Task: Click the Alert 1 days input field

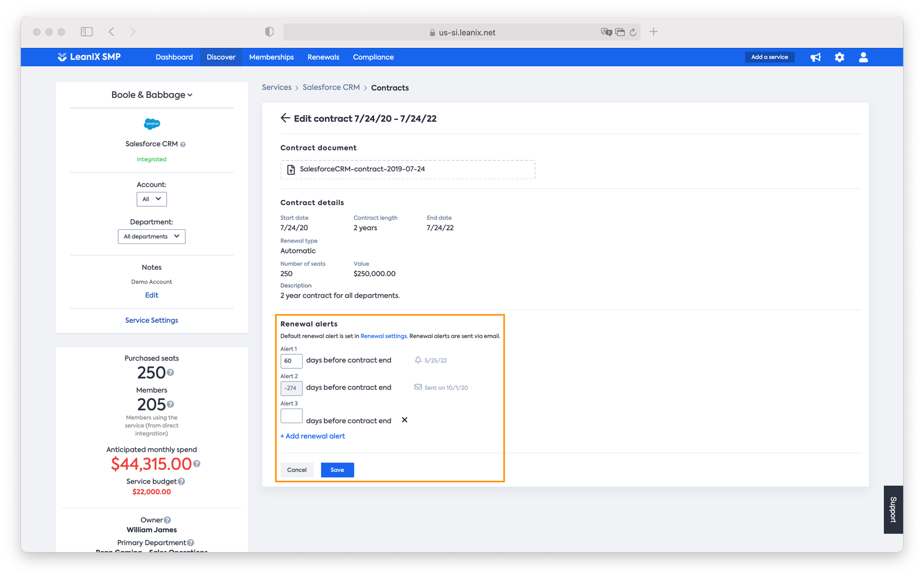Action: point(291,361)
